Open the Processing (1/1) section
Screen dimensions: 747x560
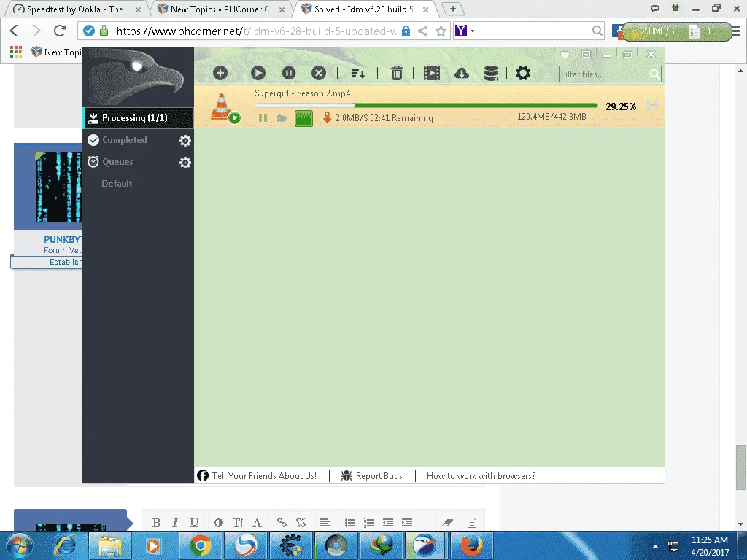pos(138,118)
